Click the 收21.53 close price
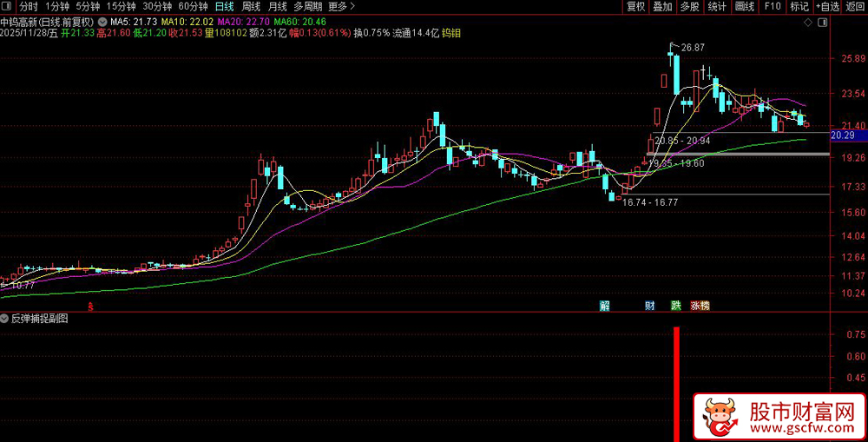 (x=186, y=33)
